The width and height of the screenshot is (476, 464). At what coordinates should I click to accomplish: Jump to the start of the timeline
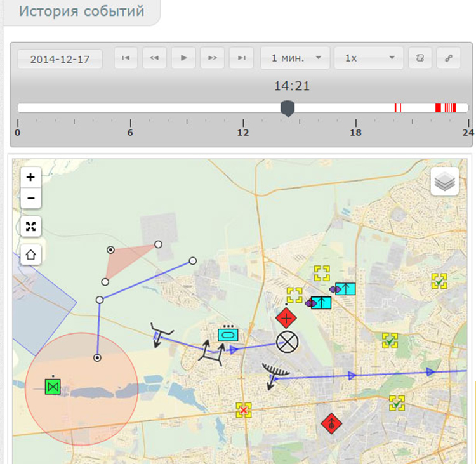coord(126,58)
